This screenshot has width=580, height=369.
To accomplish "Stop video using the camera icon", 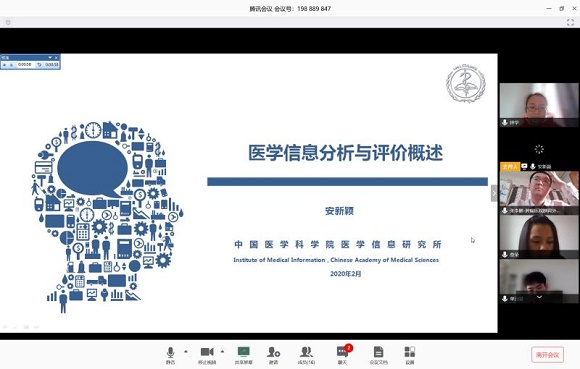I will click(207, 352).
